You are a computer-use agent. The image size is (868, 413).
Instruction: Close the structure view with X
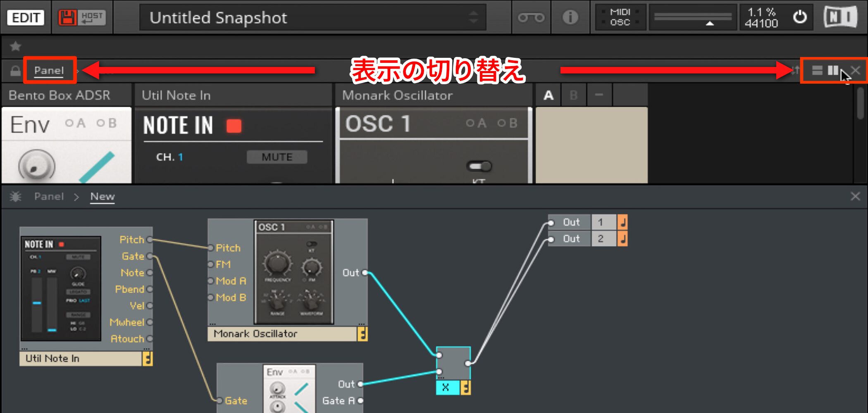click(855, 197)
